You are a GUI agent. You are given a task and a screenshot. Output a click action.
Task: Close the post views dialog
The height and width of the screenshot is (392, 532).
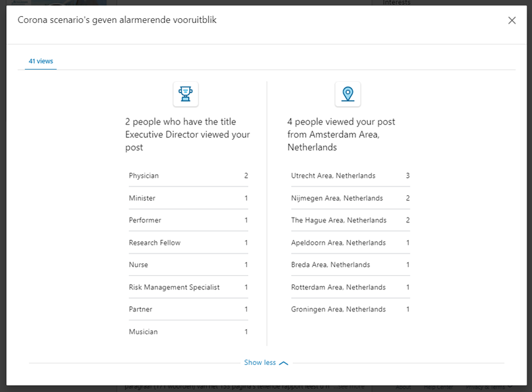click(x=512, y=20)
